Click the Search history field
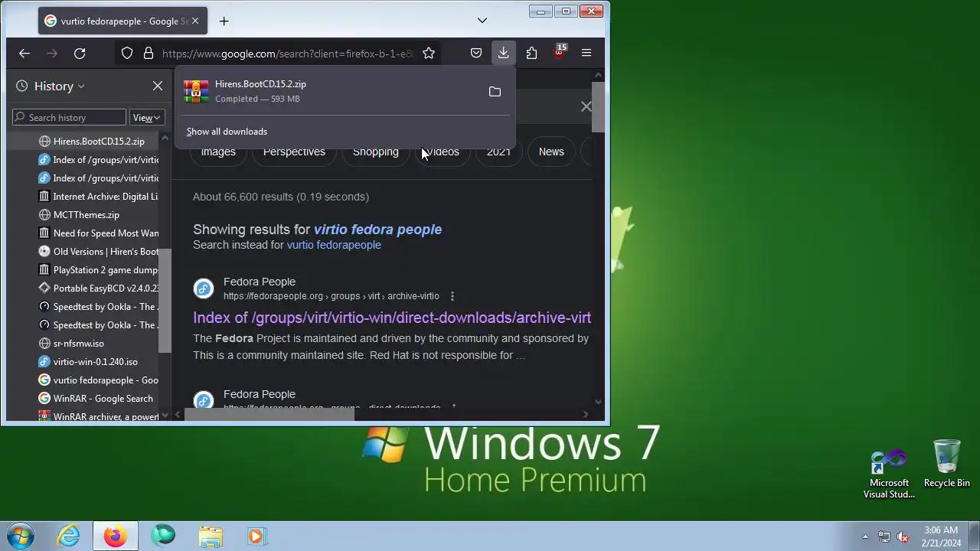Viewport: 980px width, 551px height. [x=69, y=117]
